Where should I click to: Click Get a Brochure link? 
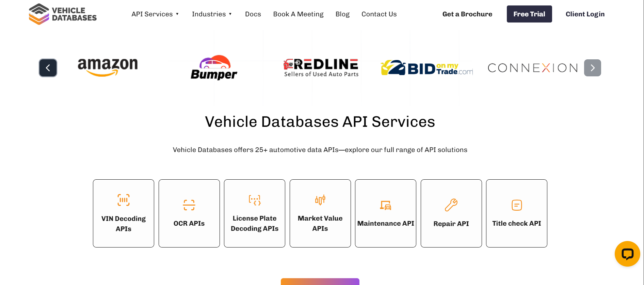click(467, 14)
